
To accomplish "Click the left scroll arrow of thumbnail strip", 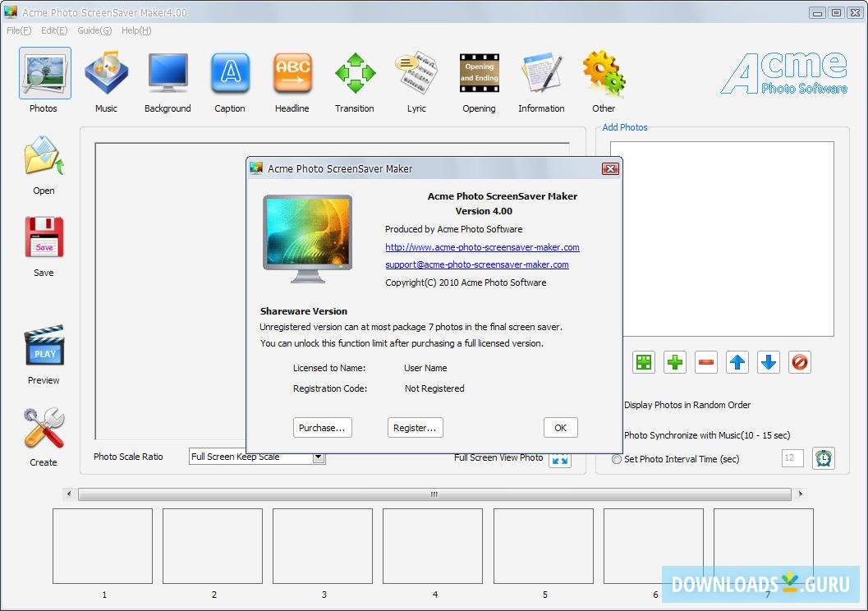I will pos(69,494).
